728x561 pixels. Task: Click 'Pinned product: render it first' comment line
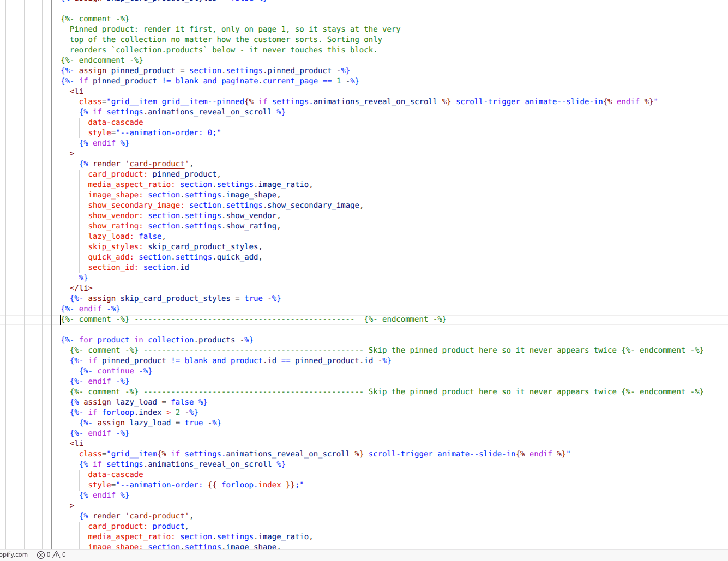point(235,29)
